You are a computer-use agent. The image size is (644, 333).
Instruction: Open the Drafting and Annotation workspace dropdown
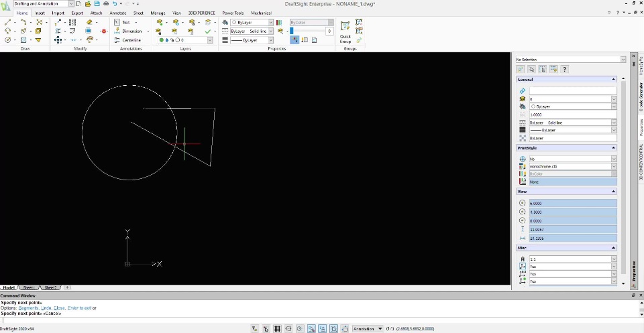click(72, 4)
